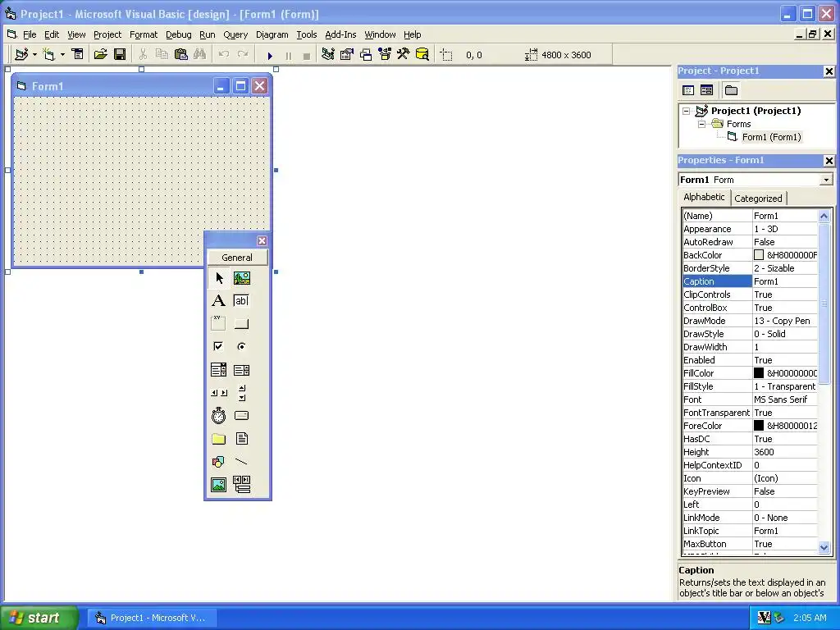Select the DirListBox folder control tool
Viewport: 840px width, 630px height.
[x=218, y=439]
